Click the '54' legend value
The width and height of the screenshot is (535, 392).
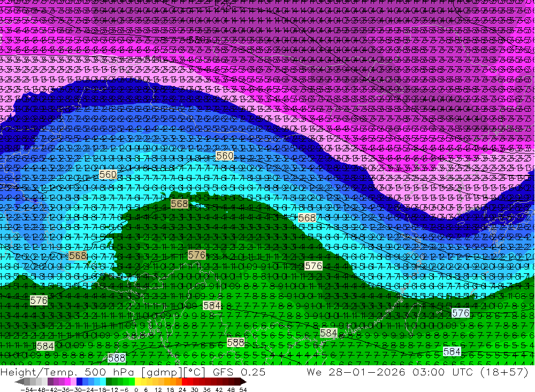pos(243,390)
